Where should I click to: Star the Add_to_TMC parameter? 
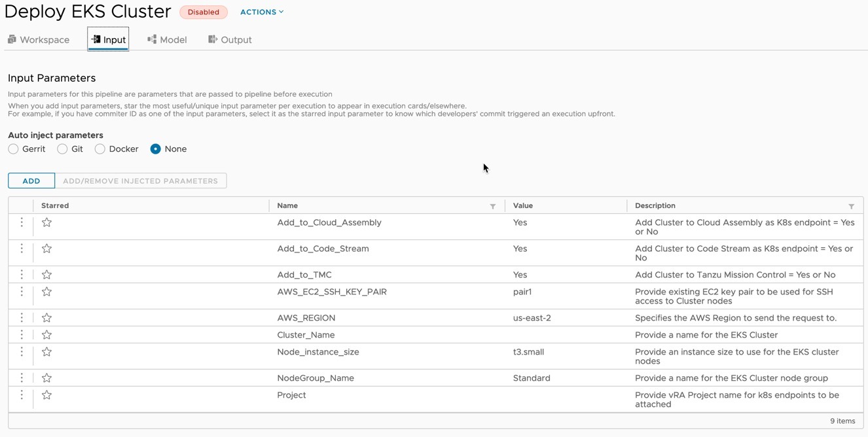pos(46,275)
